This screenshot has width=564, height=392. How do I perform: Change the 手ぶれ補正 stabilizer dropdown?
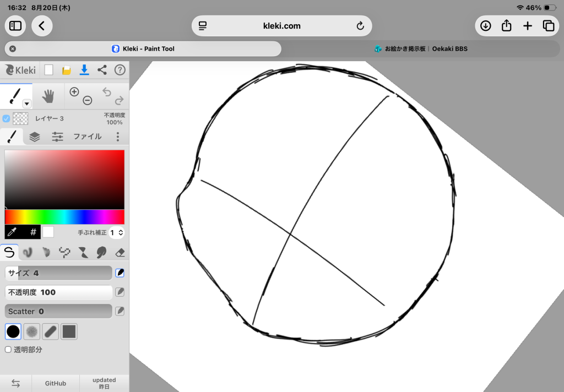(x=117, y=233)
